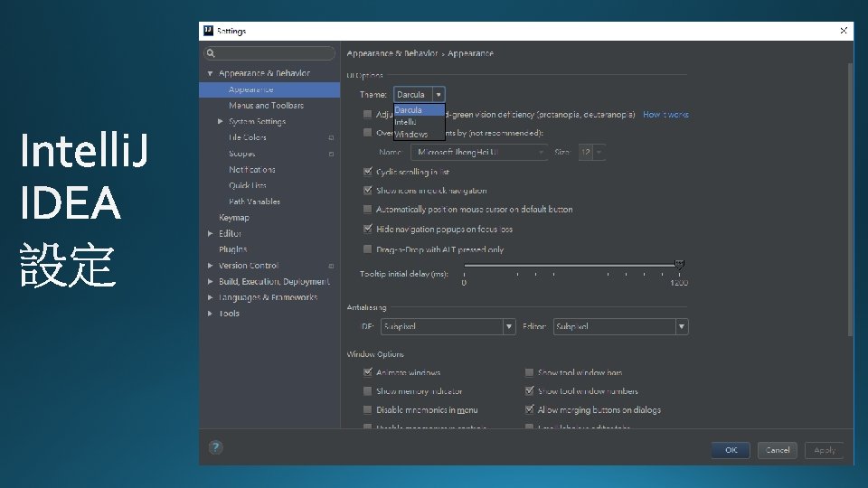Open the How it works link

point(666,115)
